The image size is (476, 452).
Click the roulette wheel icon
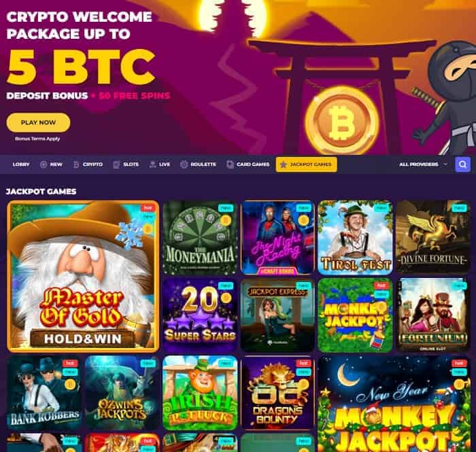[x=184, y=164]
